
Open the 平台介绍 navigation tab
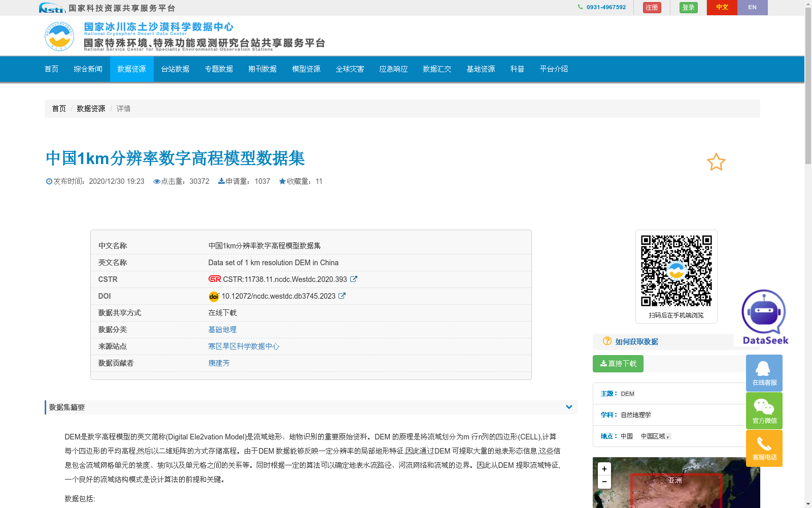click(554, 69)
